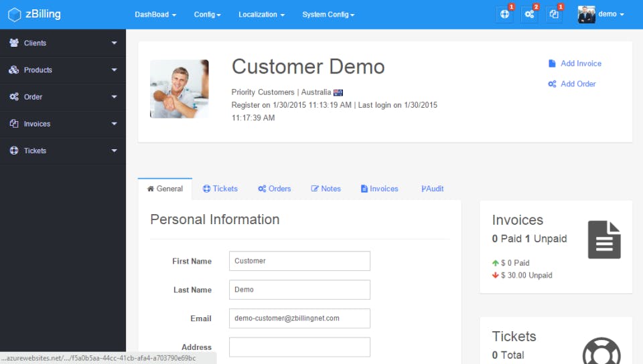Image resolution: width=643 pixels, height=364 pixels.
Task: Expand the Invoices sidebar section
Action: pos(63,124)
